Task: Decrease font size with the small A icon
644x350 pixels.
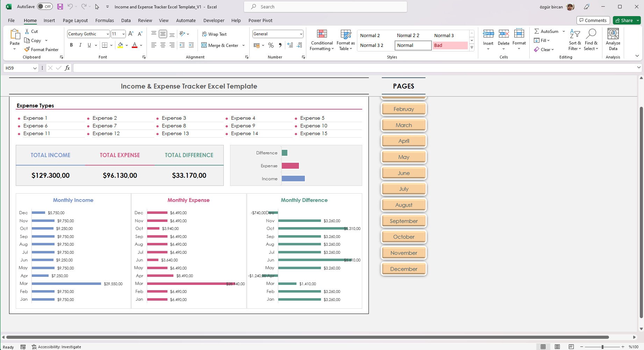Action: (140, 34)
